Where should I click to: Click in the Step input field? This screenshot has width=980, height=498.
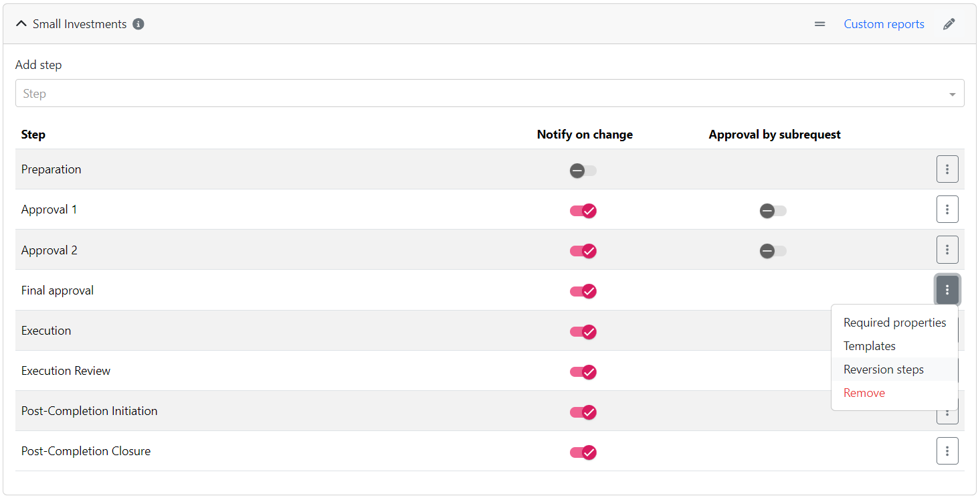[490, 94]
